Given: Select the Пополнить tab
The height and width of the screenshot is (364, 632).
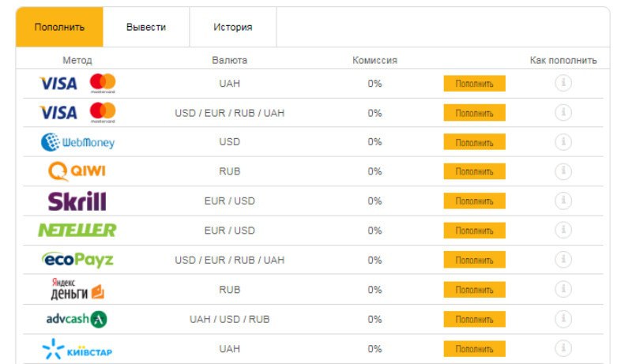Looking at the screenshot, I should pos(59,27).
